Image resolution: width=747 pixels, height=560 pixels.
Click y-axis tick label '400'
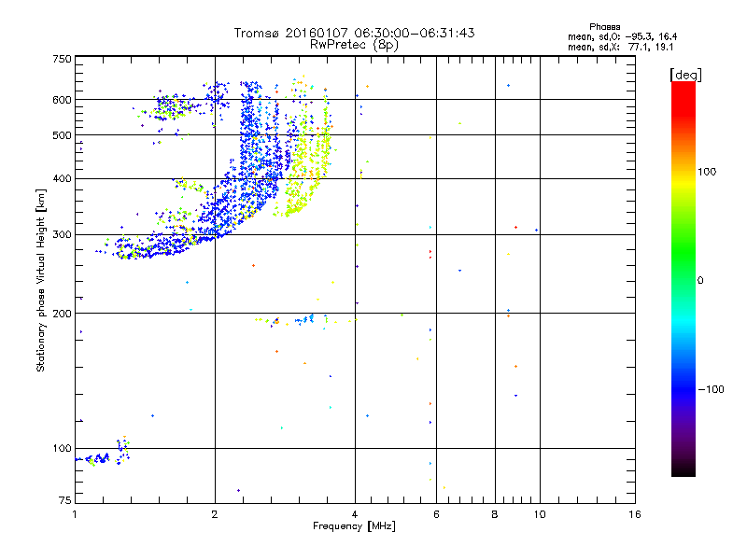coord(62,179)
